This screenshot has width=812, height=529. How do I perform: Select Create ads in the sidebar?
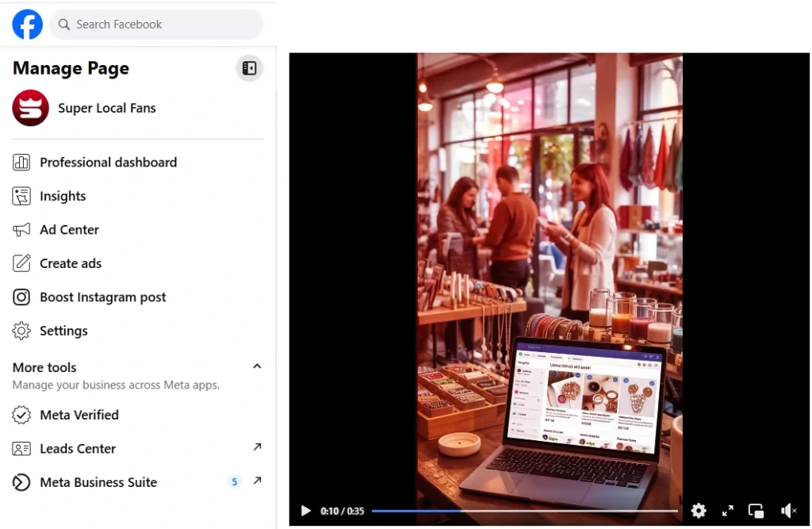coord(70,263)
